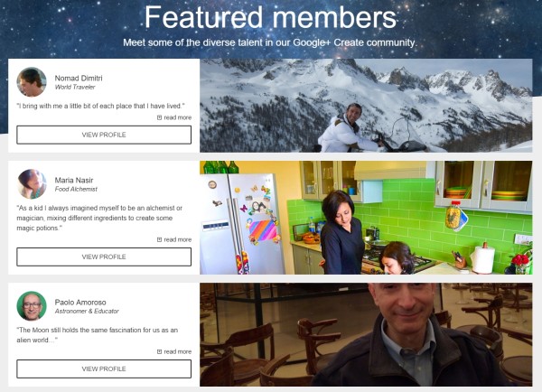Click the Astronomer & Educator subtitle

click(87, 311)
